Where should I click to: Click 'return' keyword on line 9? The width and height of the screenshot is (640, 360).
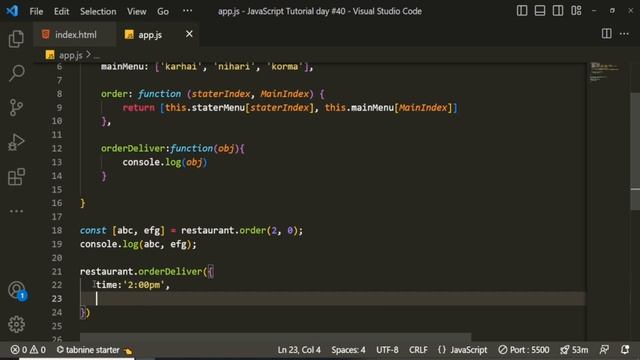click(138, 108)
